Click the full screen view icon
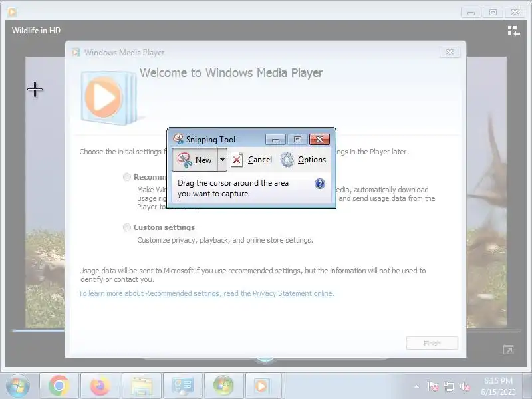 click(508, 350)
